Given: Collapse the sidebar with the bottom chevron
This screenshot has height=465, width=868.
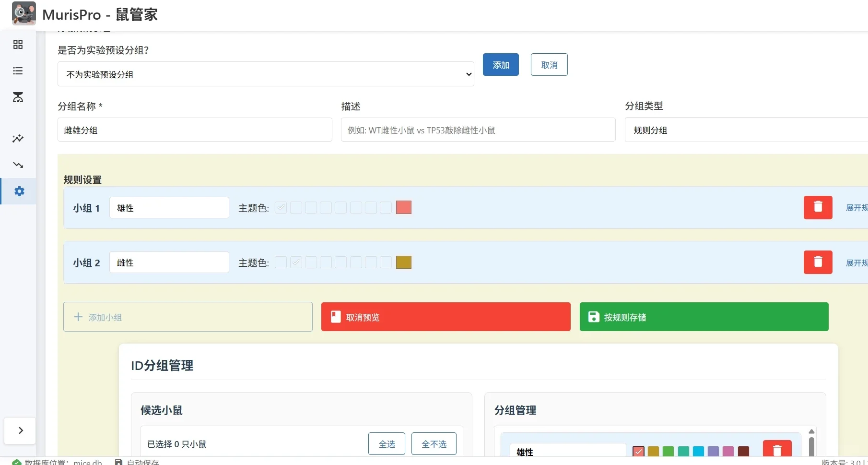Looking at the screenshot, I should click(x=20, y=430).
